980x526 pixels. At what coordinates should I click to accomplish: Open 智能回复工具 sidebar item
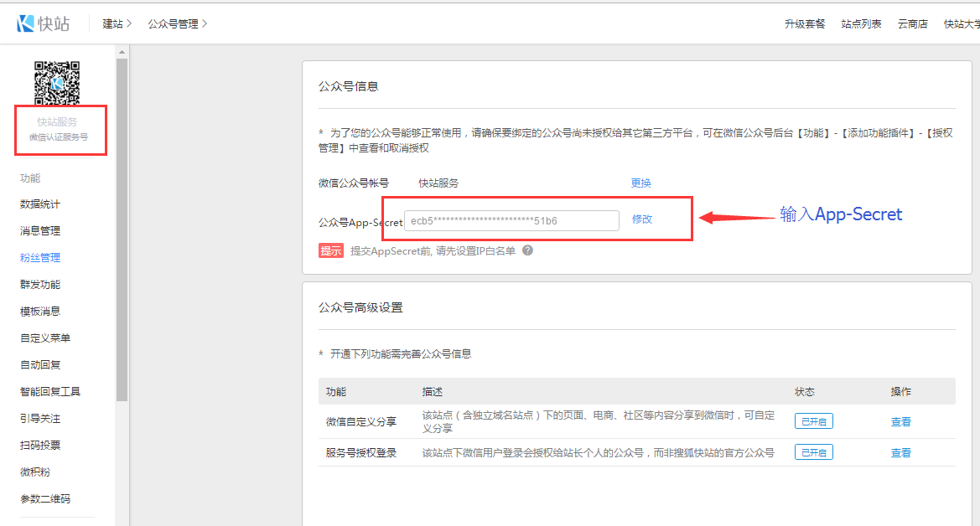click(x=50, y=392)
